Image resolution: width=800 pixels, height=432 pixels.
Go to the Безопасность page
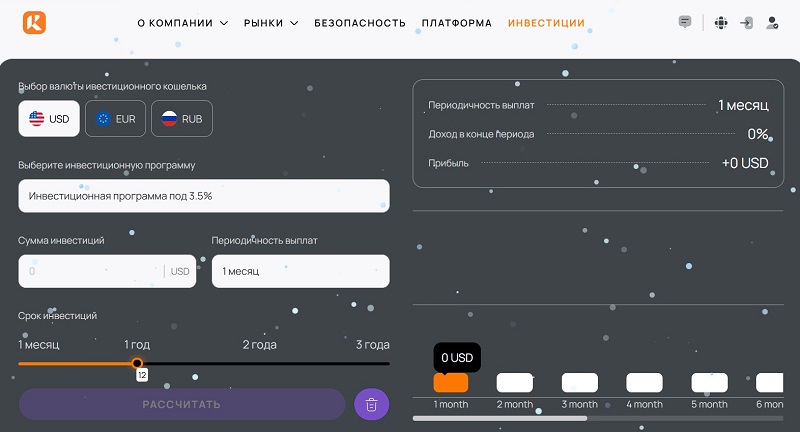click(360, 23)
